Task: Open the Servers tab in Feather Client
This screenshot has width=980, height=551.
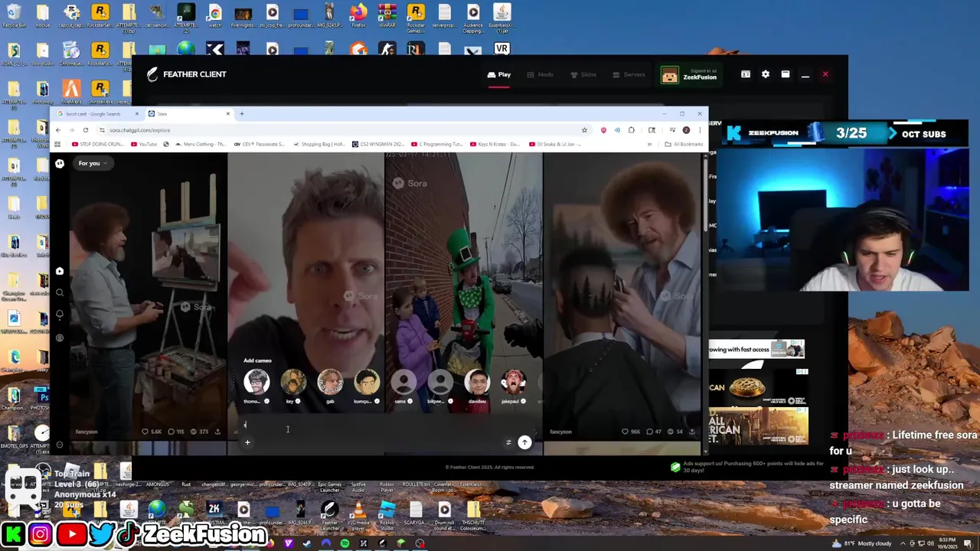Action: pos(629,74)
